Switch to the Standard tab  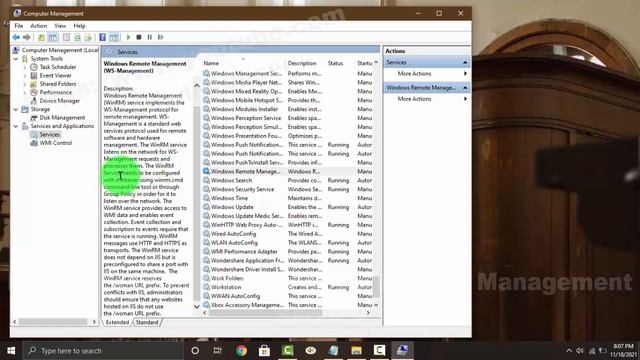tap(147, 322)
